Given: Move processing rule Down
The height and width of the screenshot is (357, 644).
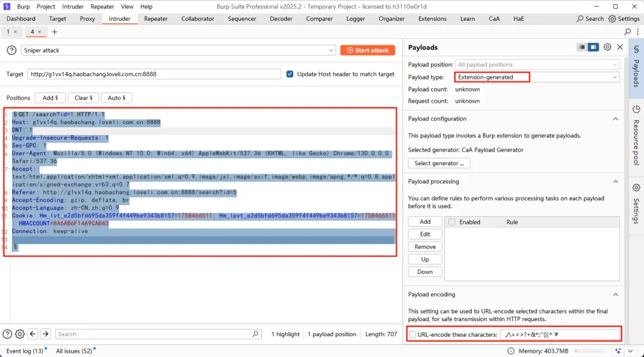Looking at the screenshot, I should (x=425, y=272).
